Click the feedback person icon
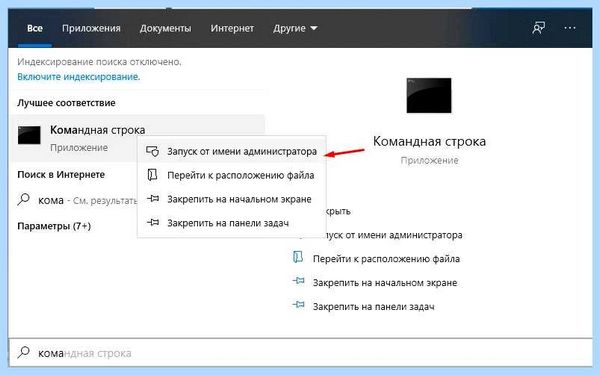The image size is (600, 375). [538, 28]
